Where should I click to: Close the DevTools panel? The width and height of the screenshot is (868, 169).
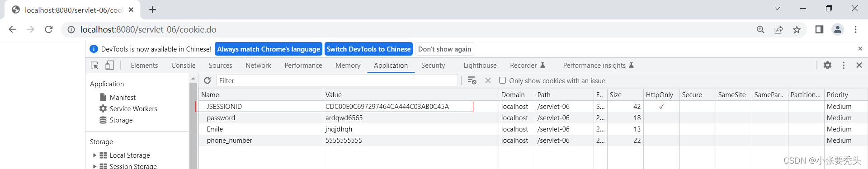point(859,65)
